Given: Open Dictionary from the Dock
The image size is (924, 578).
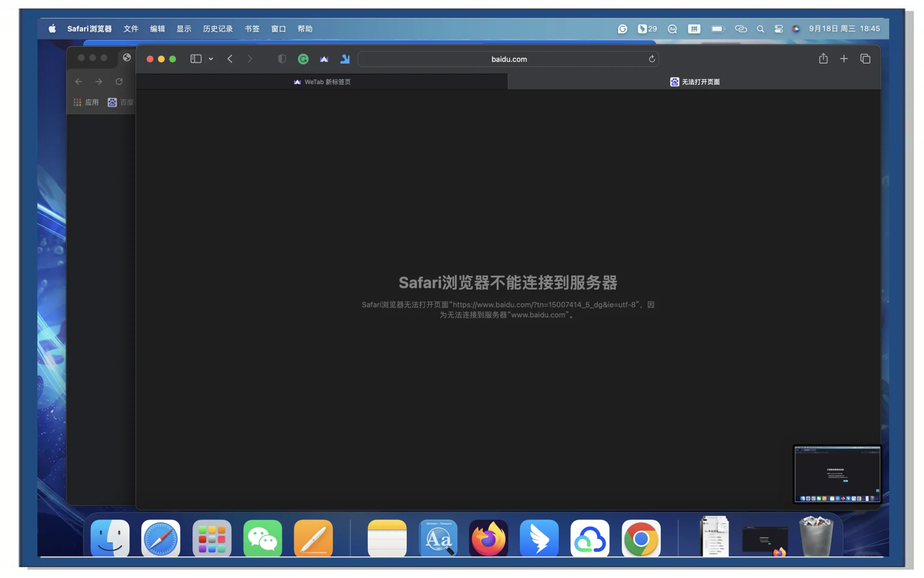Looking at the screenshot, I should pos(438,538).
